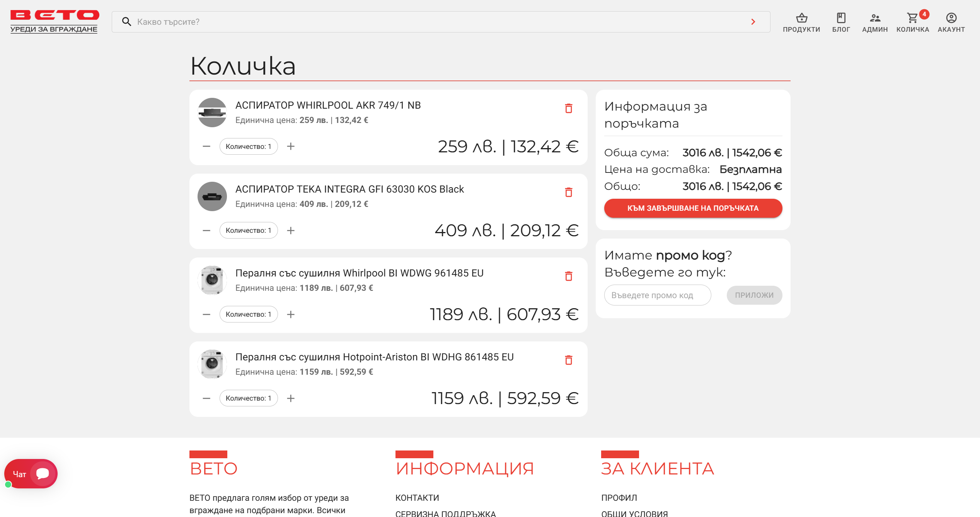
Task: Open the АКАУНТ menu
Action: [x=951, y=22]
